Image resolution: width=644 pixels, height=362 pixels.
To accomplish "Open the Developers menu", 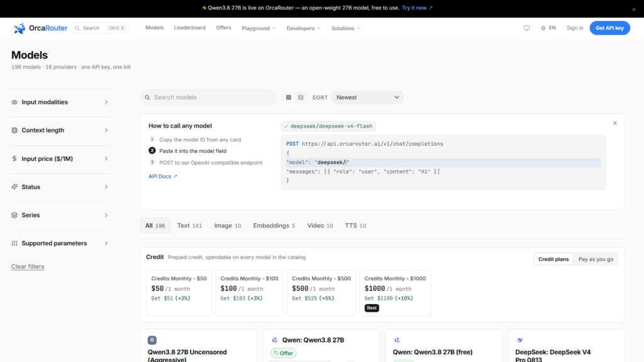I will tap(303, 28).
